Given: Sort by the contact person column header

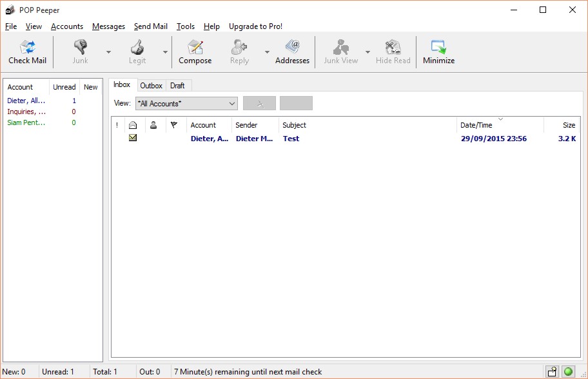Looking at the screenshot, I should [x=153, y=125].
